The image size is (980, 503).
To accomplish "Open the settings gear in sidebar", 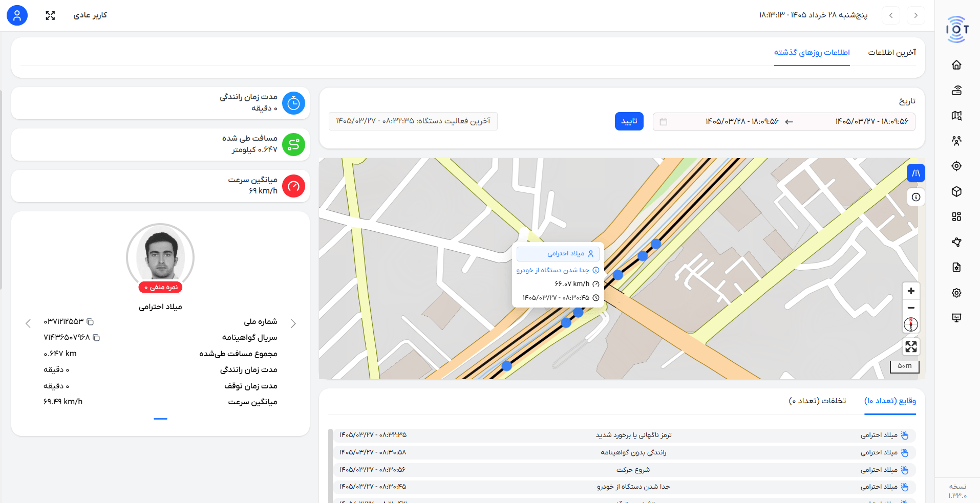I will tap(956, 293).
